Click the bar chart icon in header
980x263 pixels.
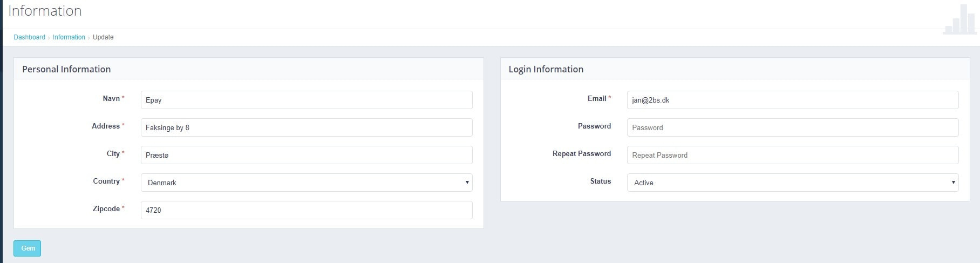click(960, 20)
